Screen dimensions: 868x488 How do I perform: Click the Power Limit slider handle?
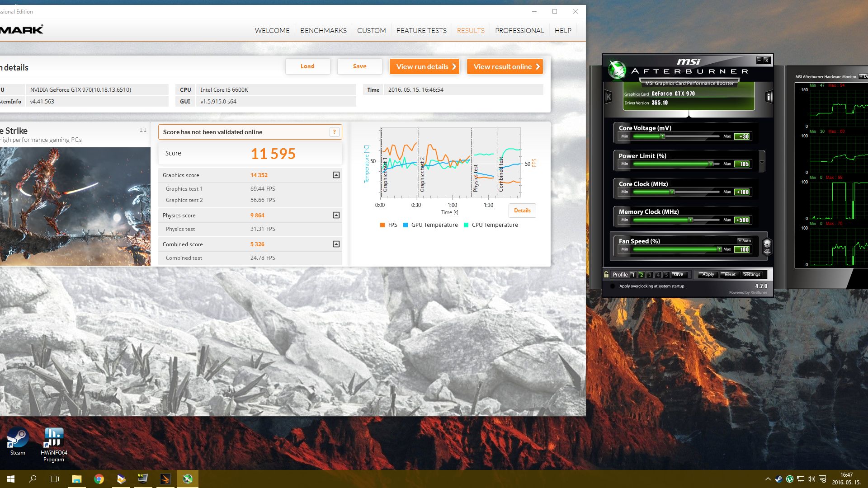[x=711, y=164]
